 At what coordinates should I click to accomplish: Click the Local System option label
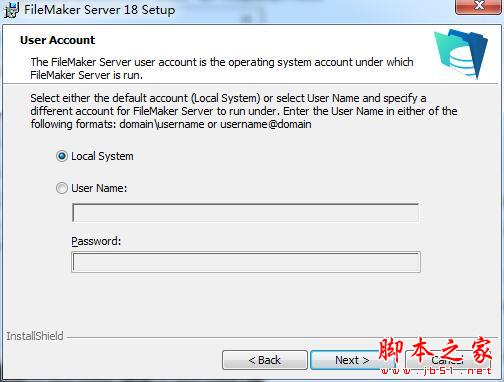(102, 156)
